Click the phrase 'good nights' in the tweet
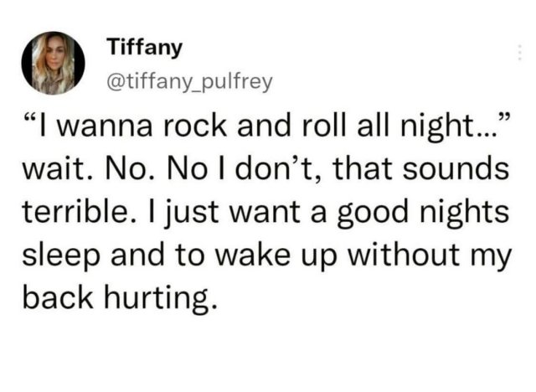The width and height of the screenshot is (536, 392). (423, 213)
